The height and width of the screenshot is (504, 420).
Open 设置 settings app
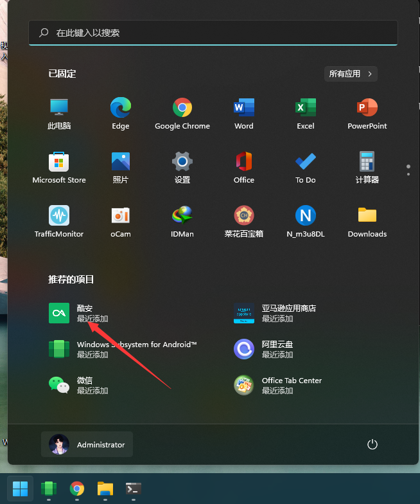182,168
